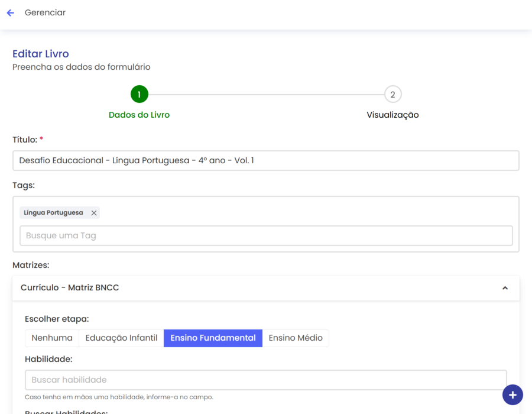Screen dimensions: 532x414
Task: Click the Língua Portuguesa tag chip
Action: [x=53, y=213]
